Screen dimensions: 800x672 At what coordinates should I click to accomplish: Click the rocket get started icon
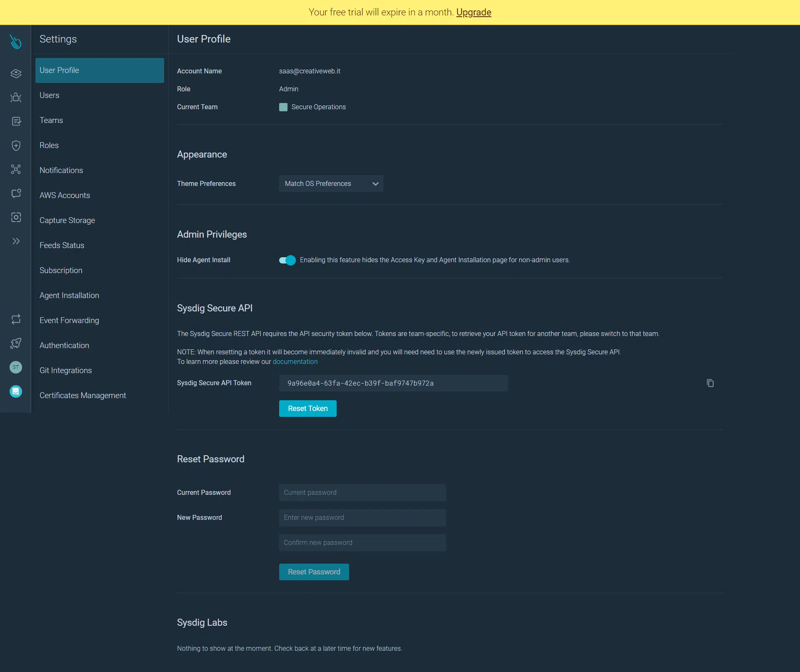16,344
